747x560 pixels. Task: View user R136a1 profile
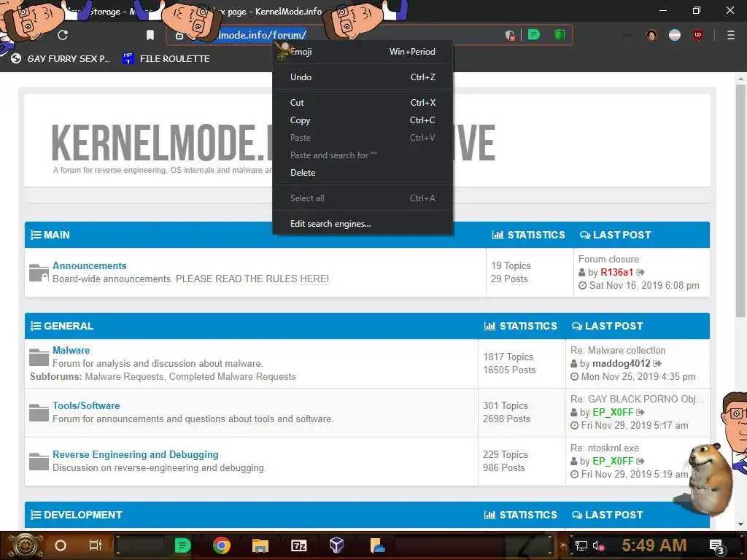(x=616, y=273)
